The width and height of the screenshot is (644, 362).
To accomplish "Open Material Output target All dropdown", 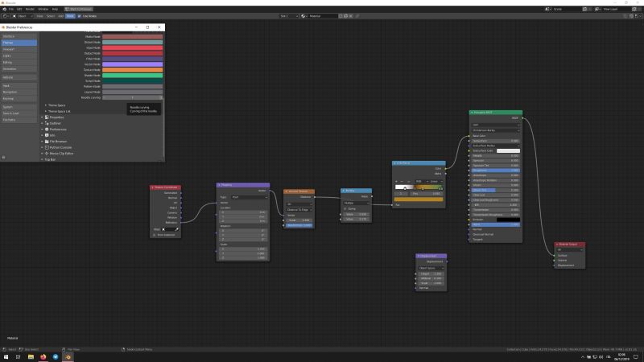I will point(570,249).
